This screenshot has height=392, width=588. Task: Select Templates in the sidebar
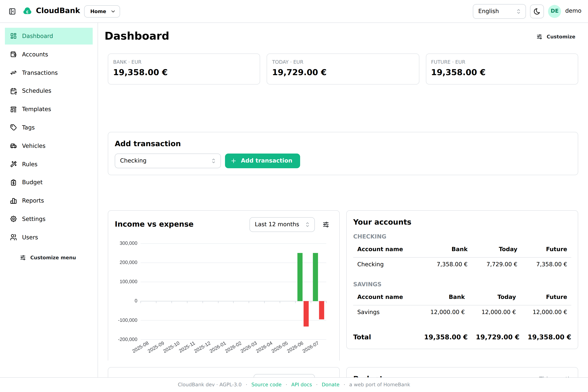(49, 109)
